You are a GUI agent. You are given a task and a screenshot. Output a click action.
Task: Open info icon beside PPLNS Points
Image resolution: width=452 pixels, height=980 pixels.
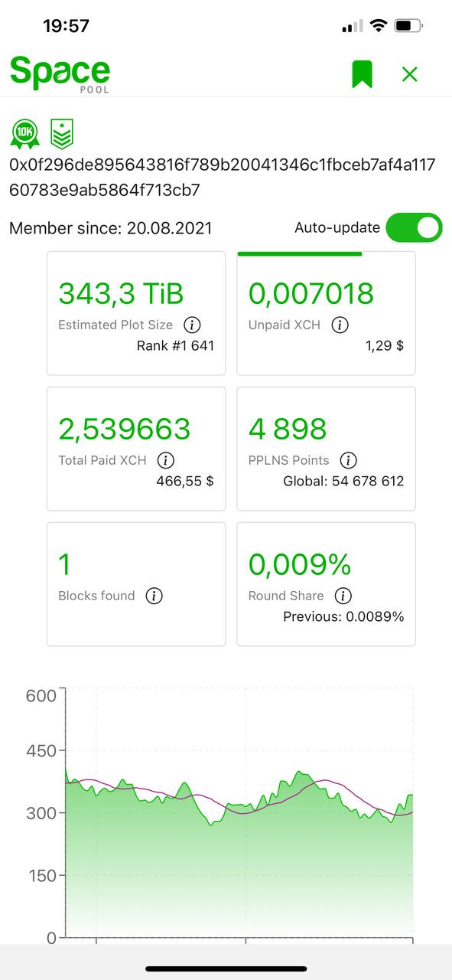click(x=348, y=460)
